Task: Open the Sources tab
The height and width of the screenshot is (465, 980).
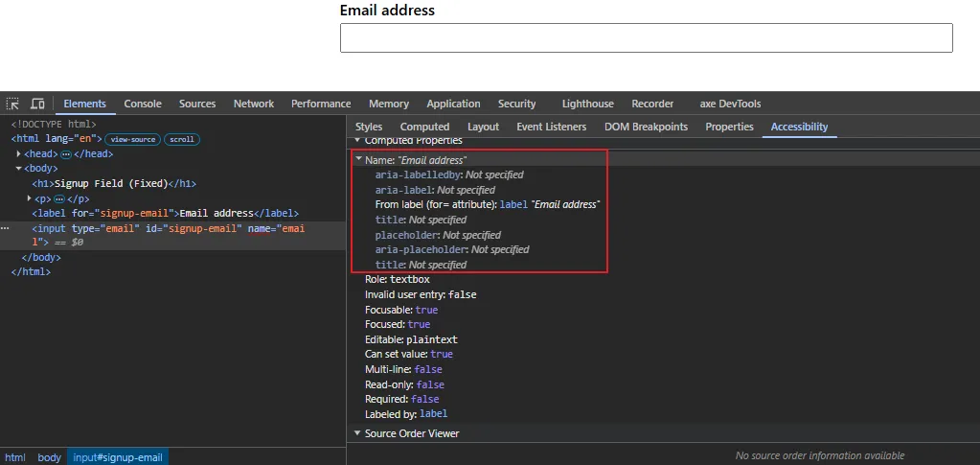Action: tap(197, 104)
